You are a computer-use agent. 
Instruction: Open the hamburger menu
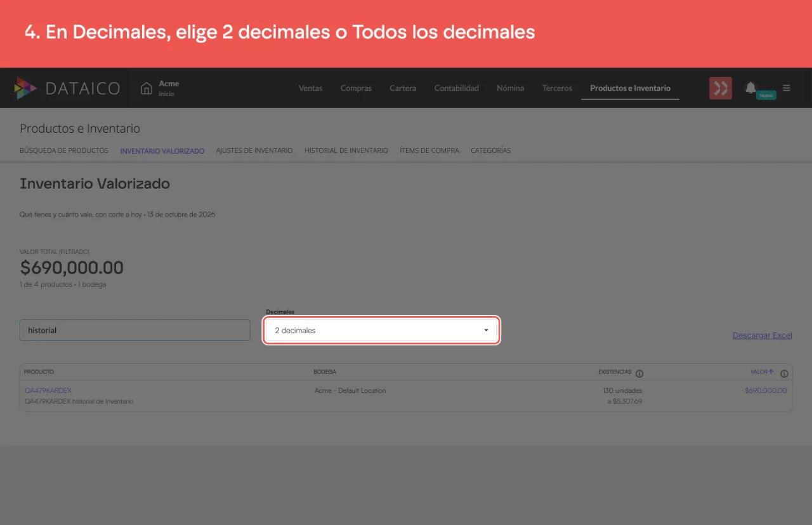tap(787, 88)
